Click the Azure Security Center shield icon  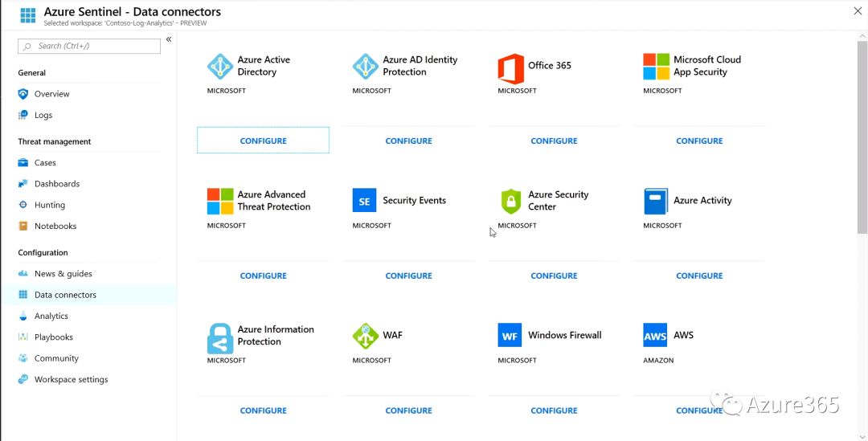pyautogui.click(x=510, y=202)
